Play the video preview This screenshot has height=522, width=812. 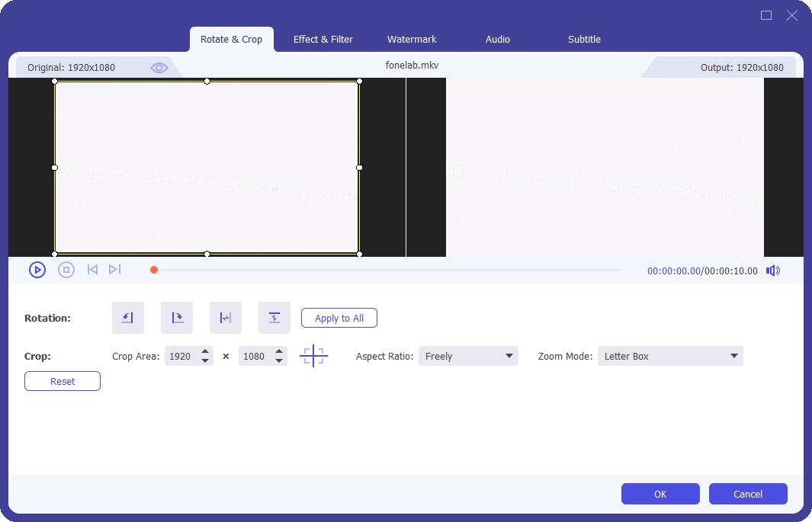(x=37, y=270)
